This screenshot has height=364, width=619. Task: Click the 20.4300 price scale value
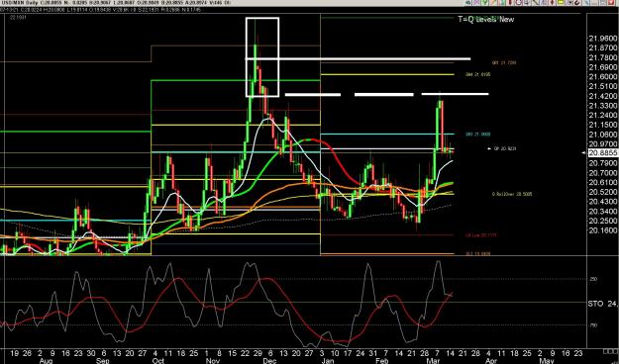[603, 202]
